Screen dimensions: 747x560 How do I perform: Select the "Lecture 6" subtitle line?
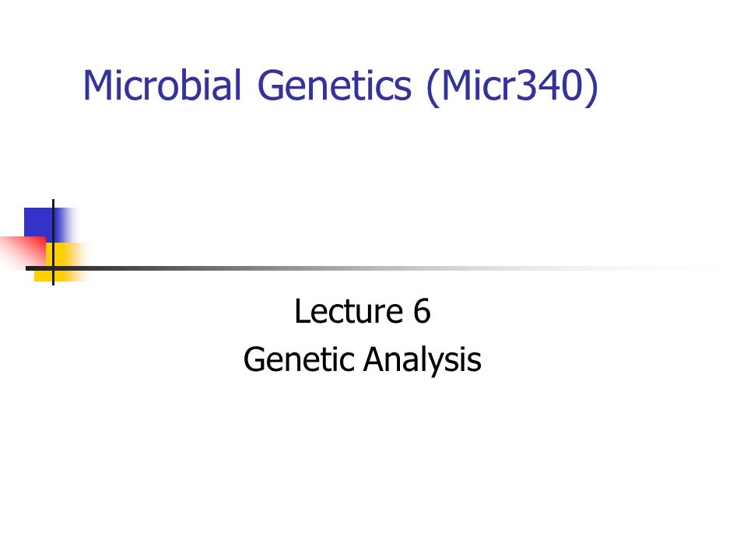click(363, 311)
